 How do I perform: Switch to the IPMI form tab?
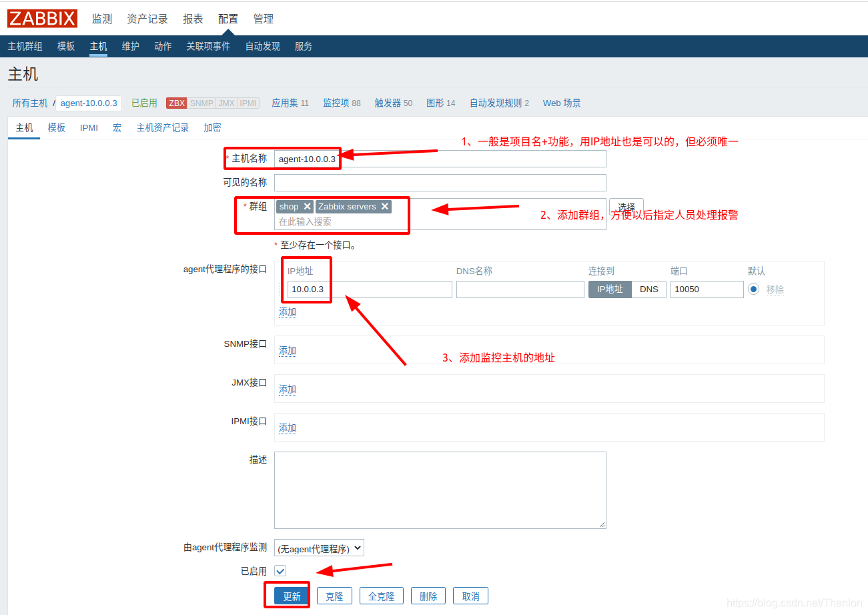coord(89,127)
